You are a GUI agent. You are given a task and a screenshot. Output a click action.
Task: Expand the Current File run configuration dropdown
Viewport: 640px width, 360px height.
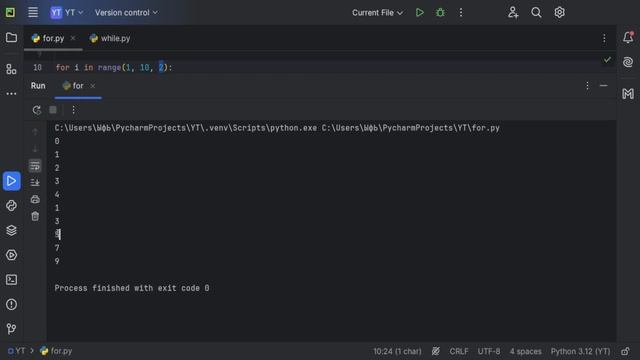[378, 13]
